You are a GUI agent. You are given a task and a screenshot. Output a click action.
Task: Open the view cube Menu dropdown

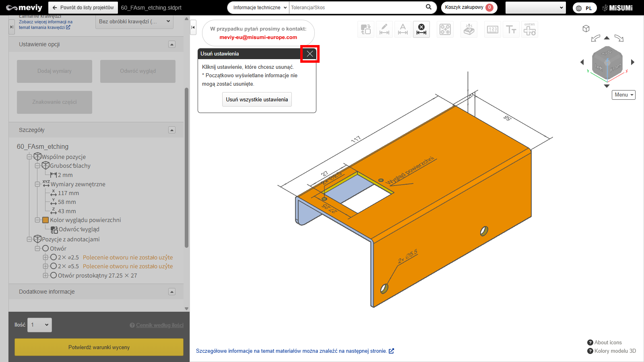pos(623,95)
